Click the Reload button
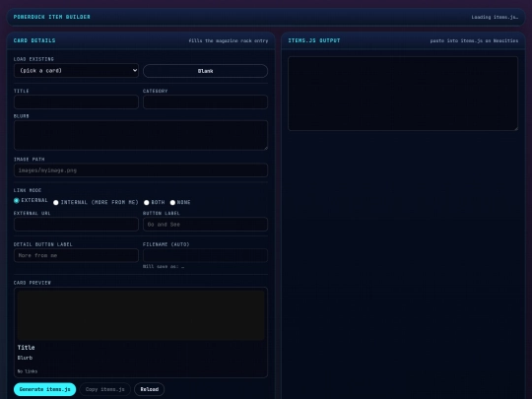Viewport: 532px width, 399px height. pyautogui.click(x=150, y=389)
